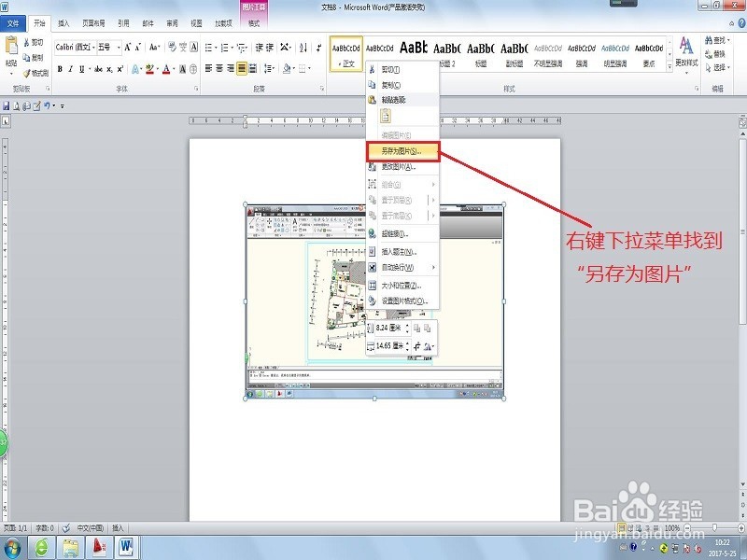Open the Windows Start button
The width and height of the screenshot is (747, 560).
point(11,548)
